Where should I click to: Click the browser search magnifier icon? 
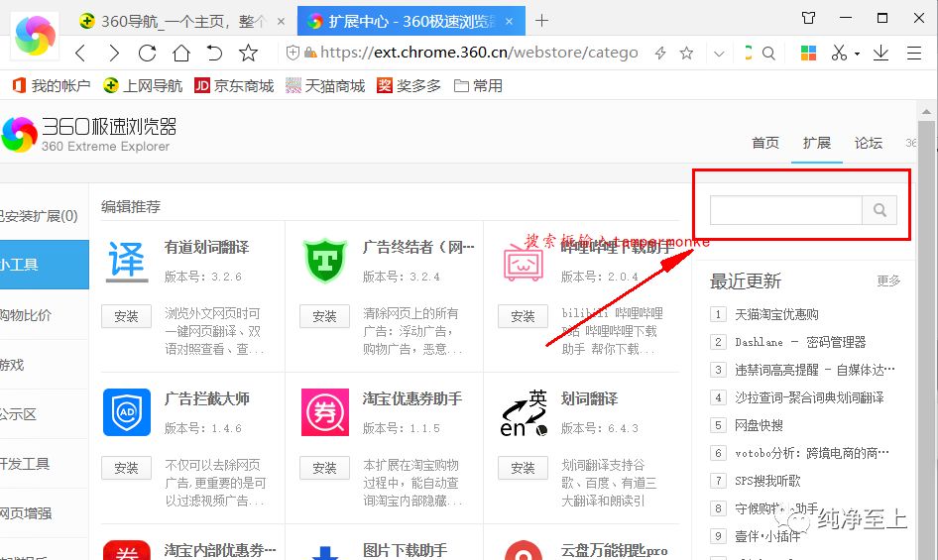768,54
